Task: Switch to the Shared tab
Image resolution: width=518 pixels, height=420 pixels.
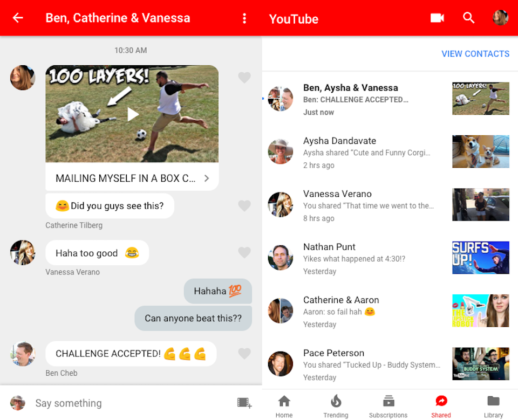Action: point(441,401)
